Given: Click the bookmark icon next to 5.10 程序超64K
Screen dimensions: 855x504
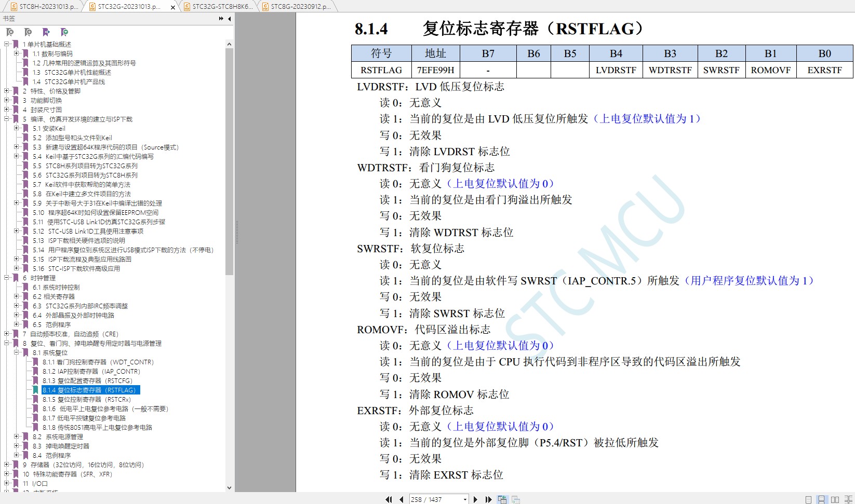Looking at the screenshot, I should 25,213.
